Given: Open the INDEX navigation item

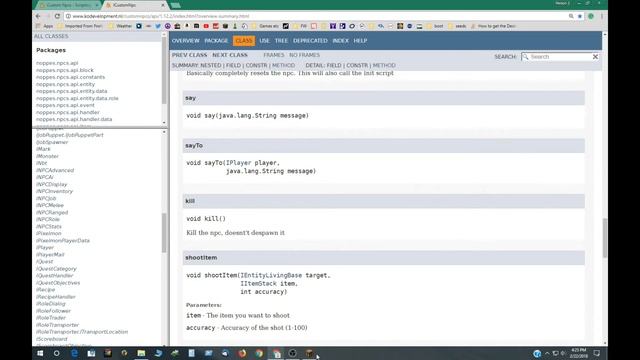Looking at the screenshot, I should coord(340,41).
